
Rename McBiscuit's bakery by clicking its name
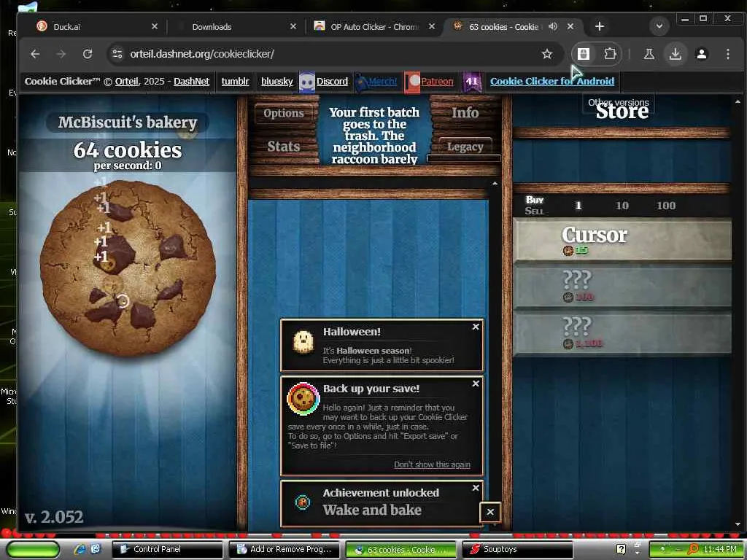[x=127, y=122]
